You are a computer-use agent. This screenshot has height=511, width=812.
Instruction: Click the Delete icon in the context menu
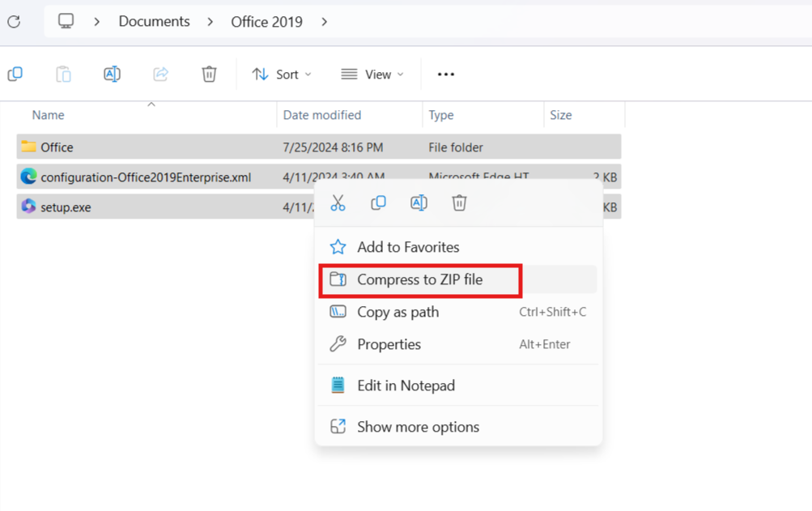[459, 203]
